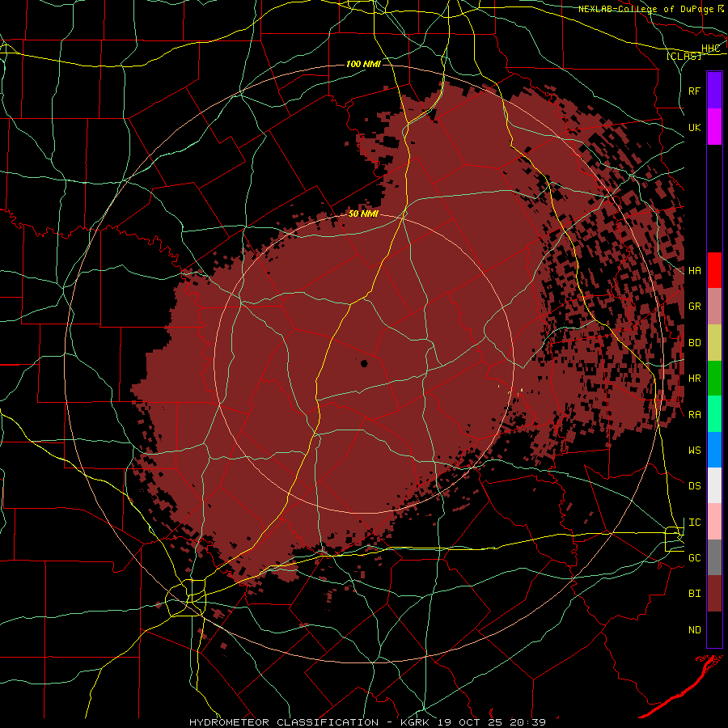
Task: Click the HA red legend swatch
Action: pos(714,270)
